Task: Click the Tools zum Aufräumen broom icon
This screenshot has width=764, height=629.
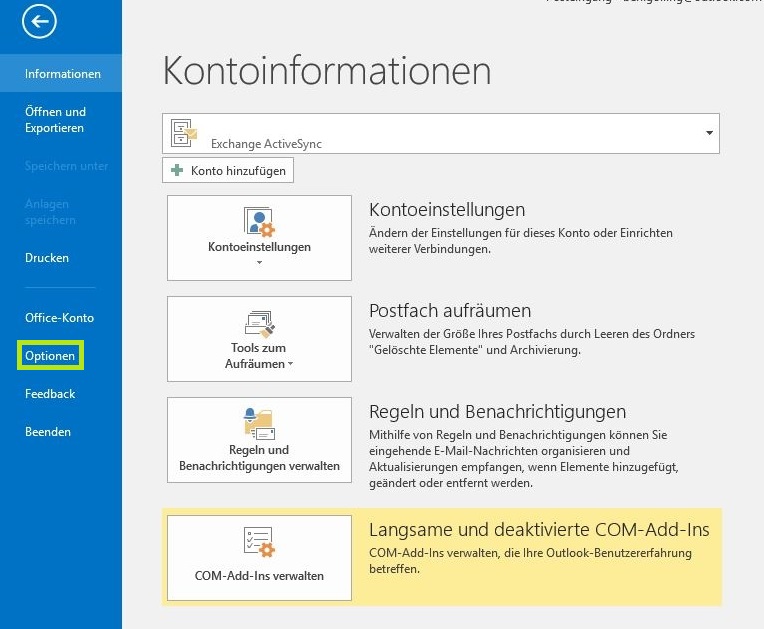Action: (259, 324)
